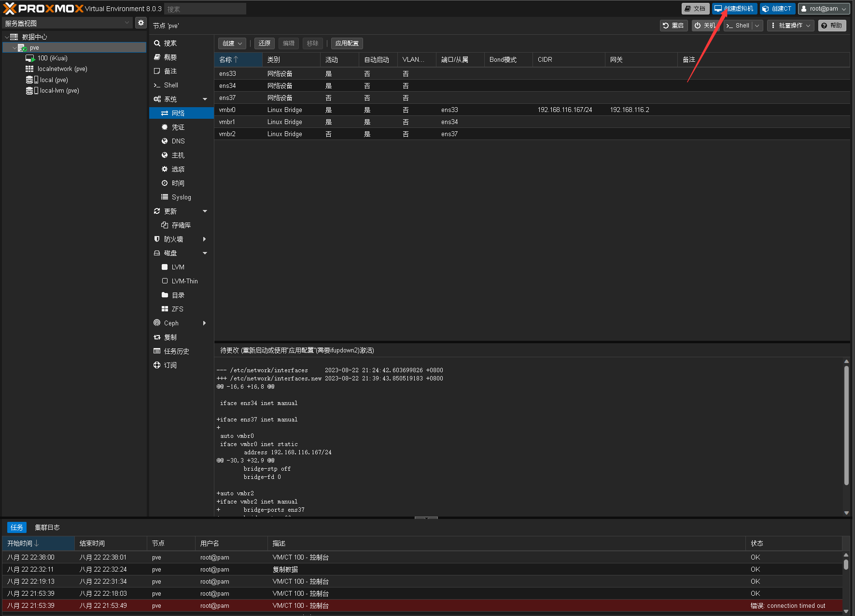Image resolution: width=855 pixels, height=616 pixels.
Task: Collapse the Disks menu section
Action: (x=205, y=253)
